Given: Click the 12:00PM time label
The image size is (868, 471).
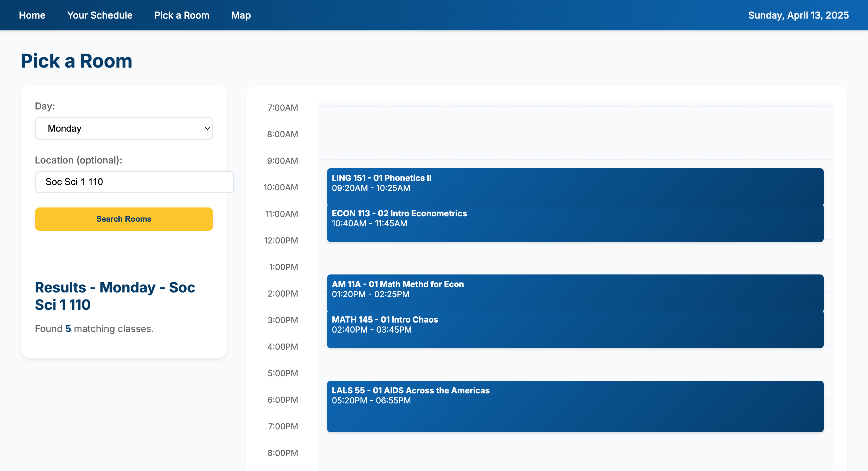Looking at the screenshot, I should [281, 241].
